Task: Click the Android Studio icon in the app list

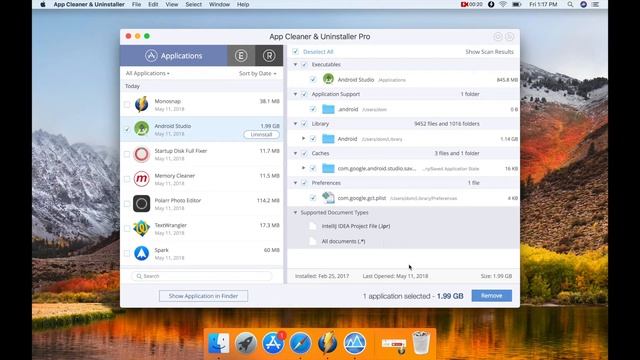Action: [142, 129]
